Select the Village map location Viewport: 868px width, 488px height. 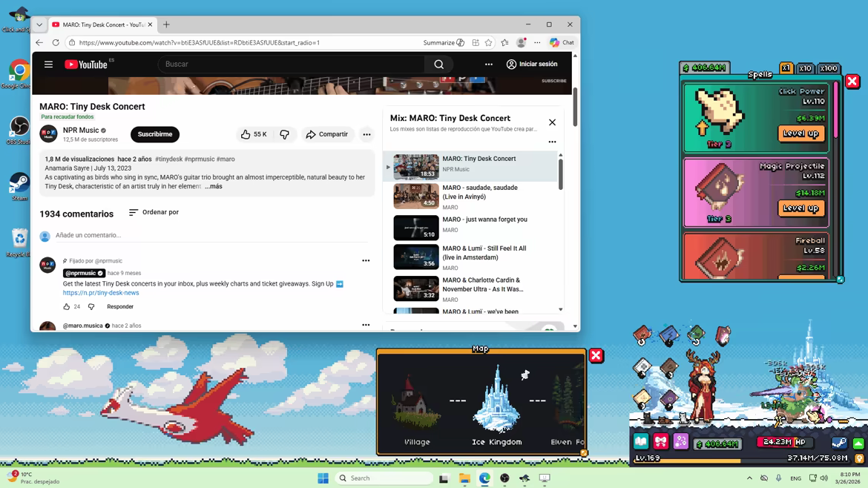[x=416, y=409]
